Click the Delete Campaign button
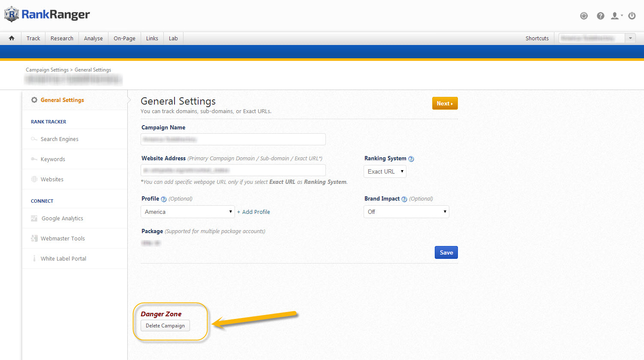 (x=165, y=326)
